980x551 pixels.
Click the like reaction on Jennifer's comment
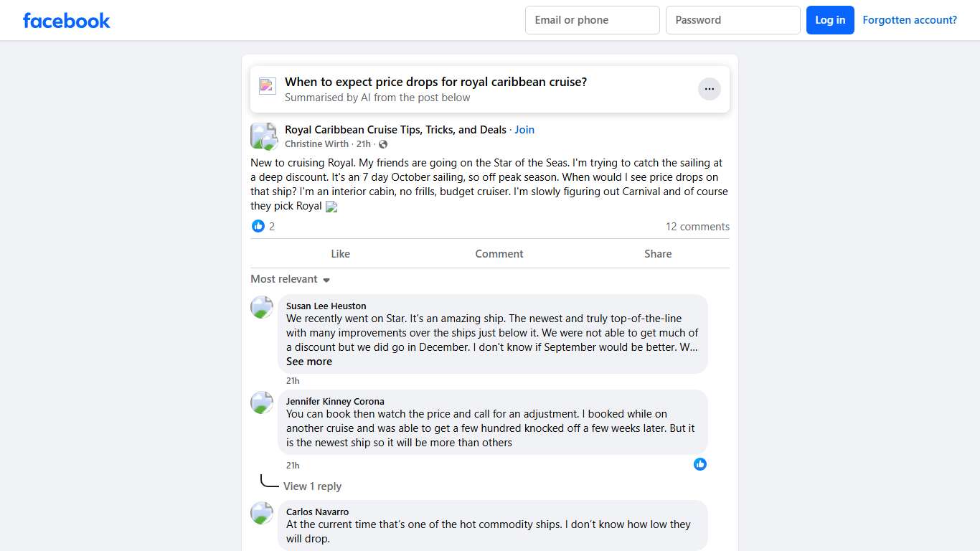700,464
